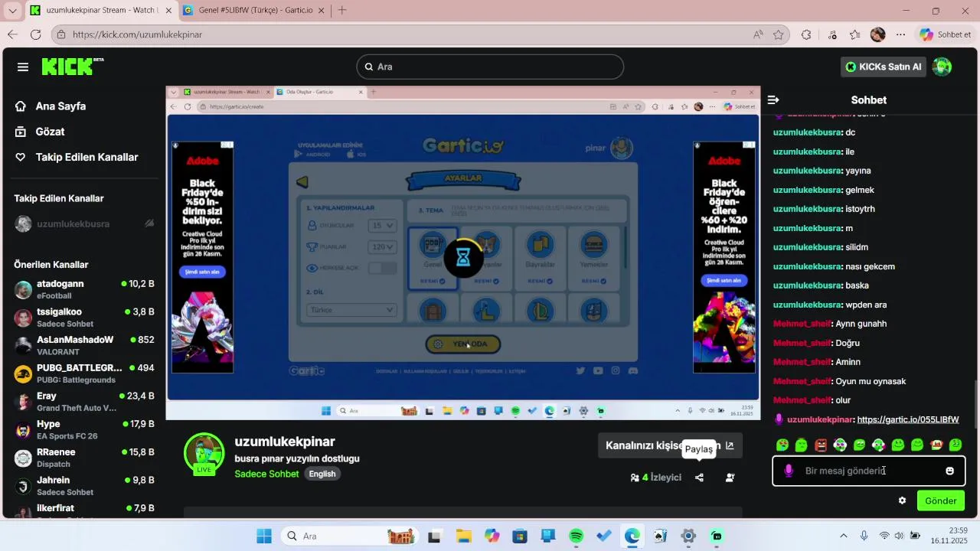The image size is (980, 551).
Task: Open Hype channel in sidebar
Action: 84,429
